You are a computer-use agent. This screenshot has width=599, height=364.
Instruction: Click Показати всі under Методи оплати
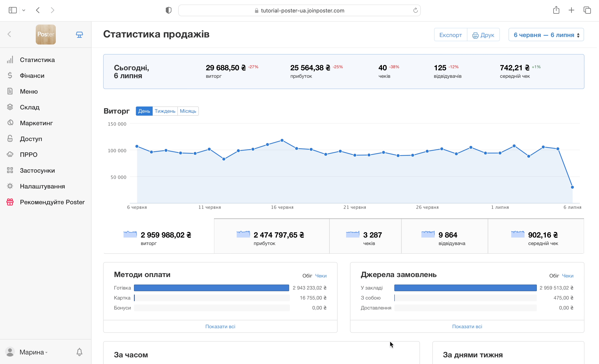(220, 326)
